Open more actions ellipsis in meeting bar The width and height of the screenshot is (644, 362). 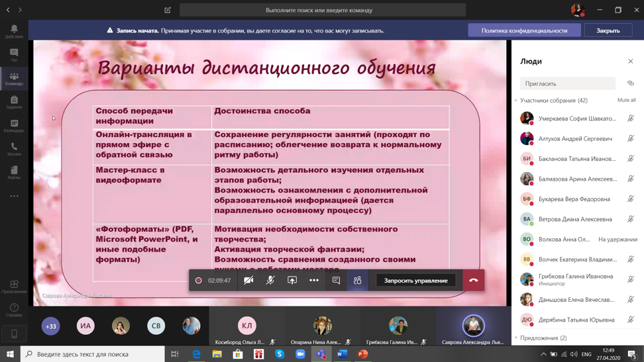point(314,281)
